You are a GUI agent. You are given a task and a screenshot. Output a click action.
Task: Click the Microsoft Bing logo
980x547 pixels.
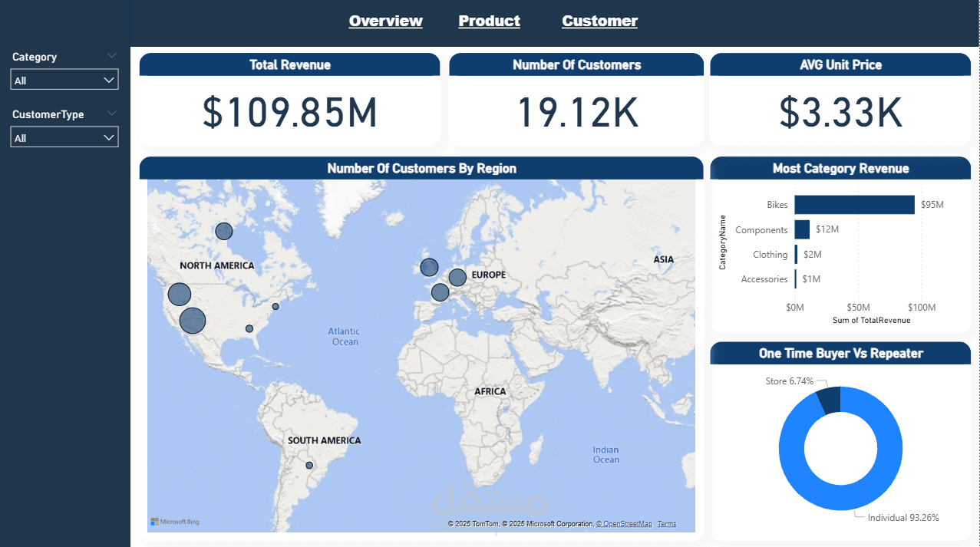[x=175, y=522]
